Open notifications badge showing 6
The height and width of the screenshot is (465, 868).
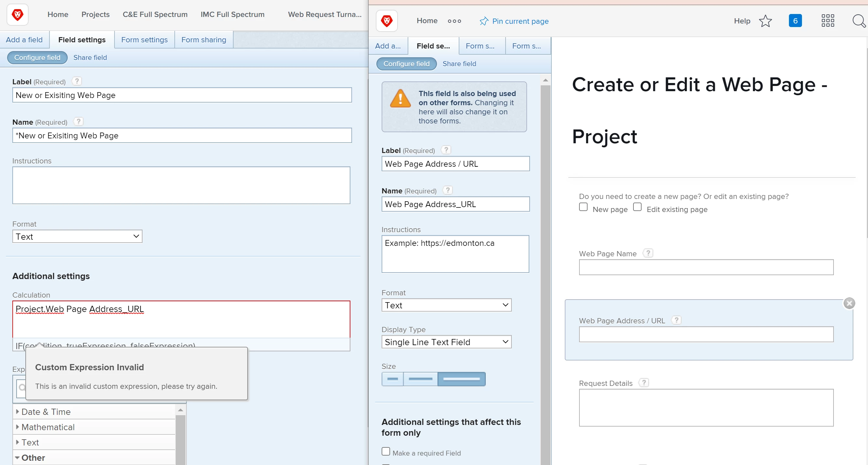pos(795,21)
